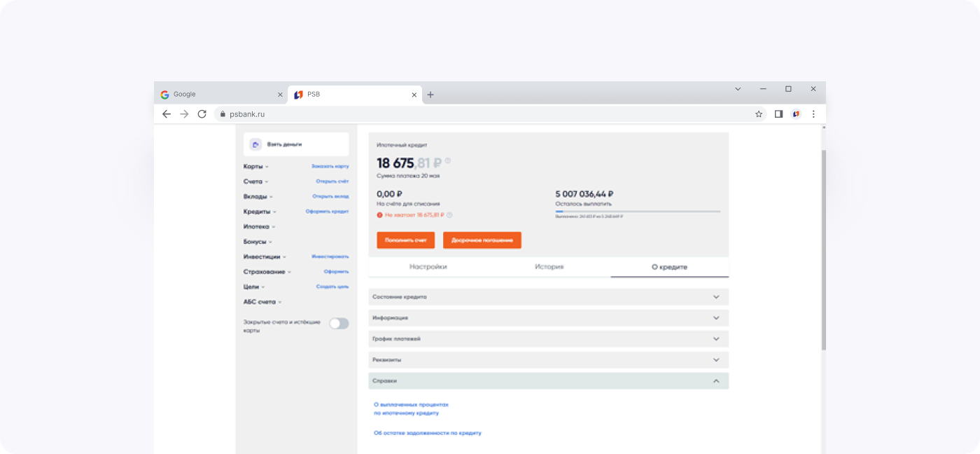
Task: Switch to the 'Настройки' tab
Action: click(428, 267)
